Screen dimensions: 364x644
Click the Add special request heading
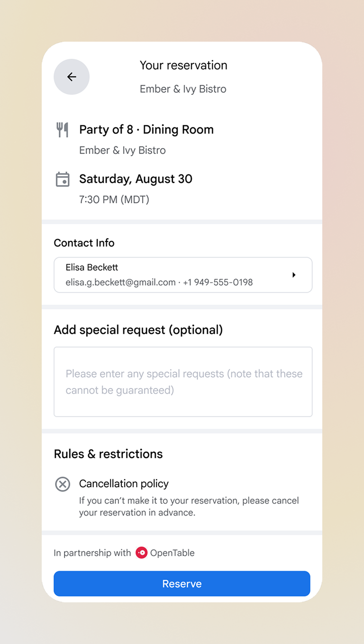pos(138,330)
